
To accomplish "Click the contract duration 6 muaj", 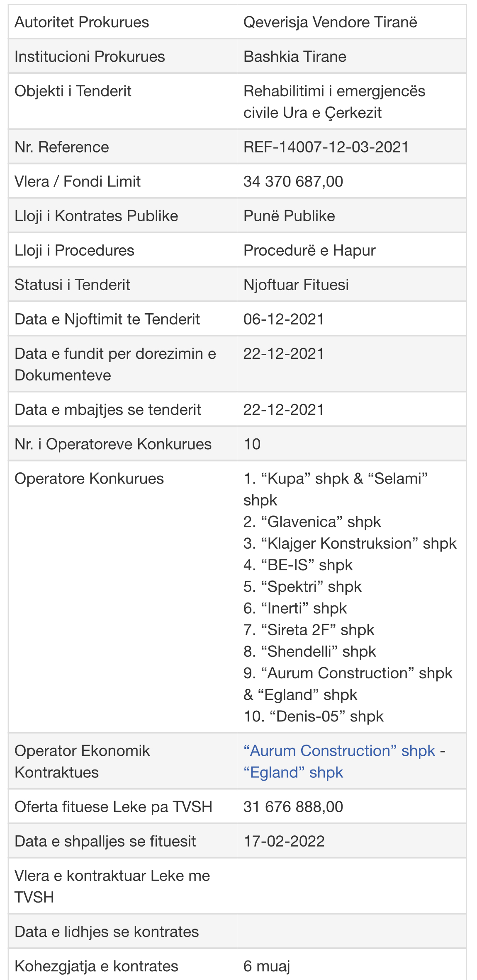I will (266, 966).
